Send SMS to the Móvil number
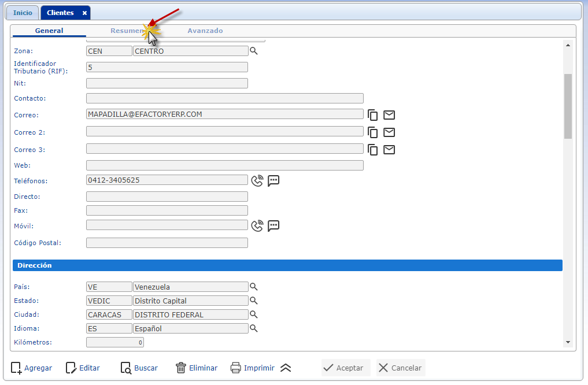 pos(273,225)
